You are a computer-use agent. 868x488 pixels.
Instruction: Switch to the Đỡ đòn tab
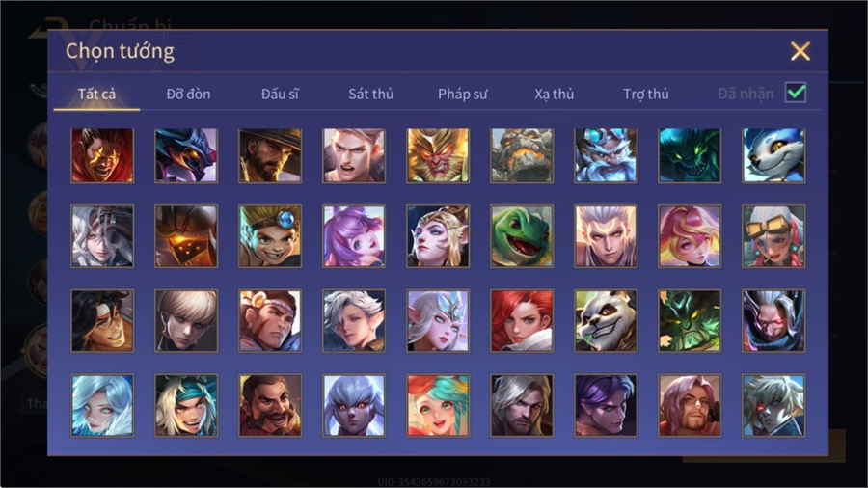coord(188,95)
